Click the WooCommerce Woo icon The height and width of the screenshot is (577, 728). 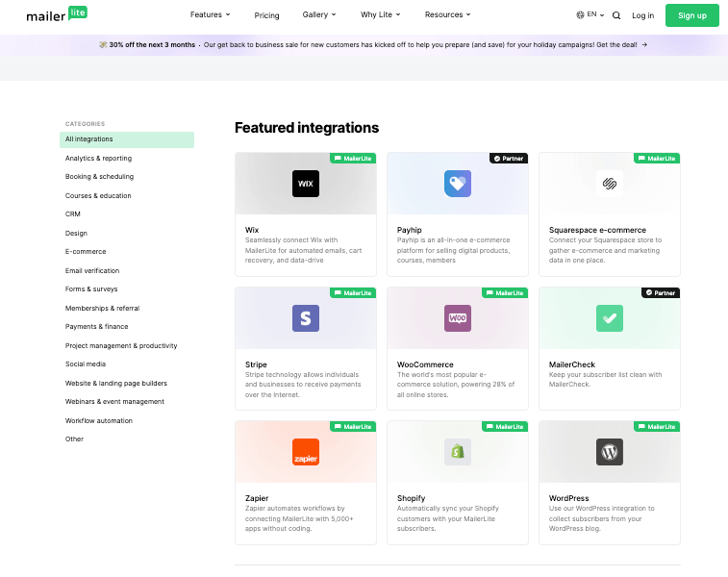click(x=458, y=318)
